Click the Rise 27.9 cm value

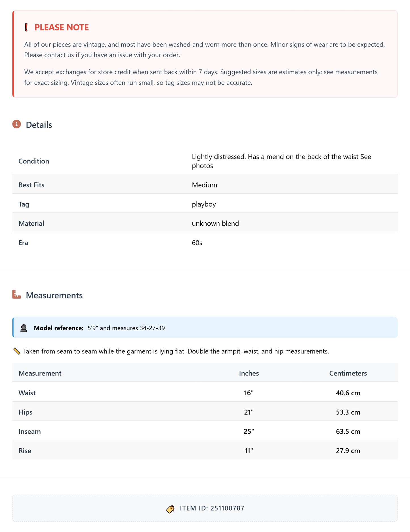point(348,451)
